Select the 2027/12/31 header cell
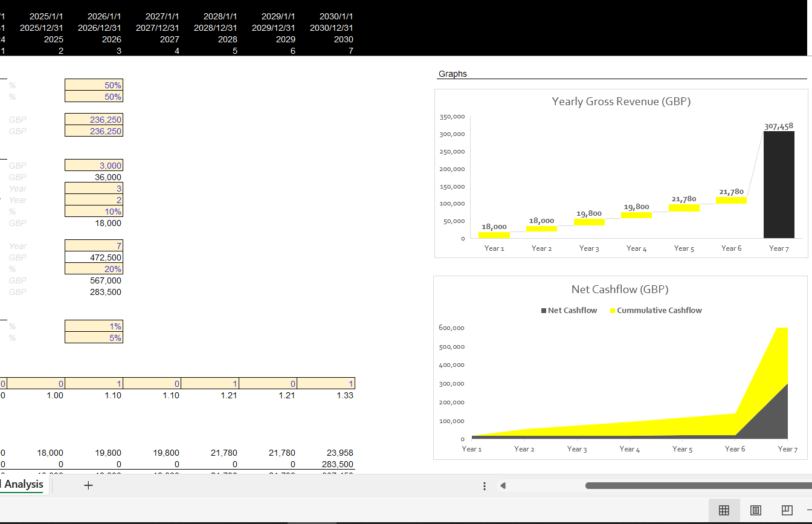The width and height of the screenshot is (812, 524). point(152,28)
